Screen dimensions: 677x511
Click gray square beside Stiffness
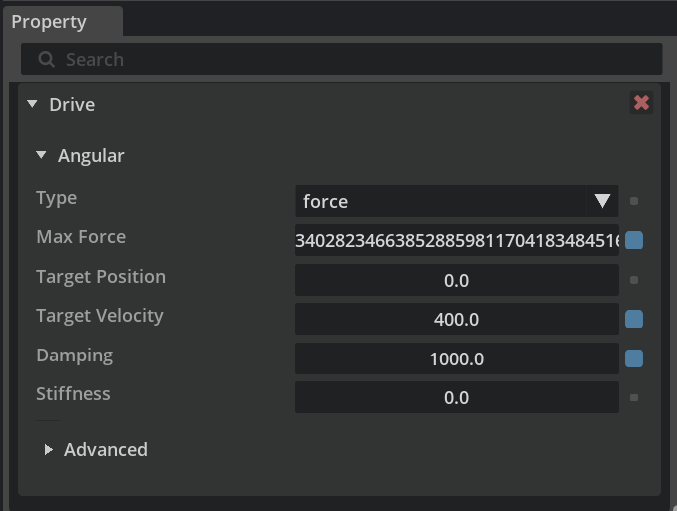634,397
